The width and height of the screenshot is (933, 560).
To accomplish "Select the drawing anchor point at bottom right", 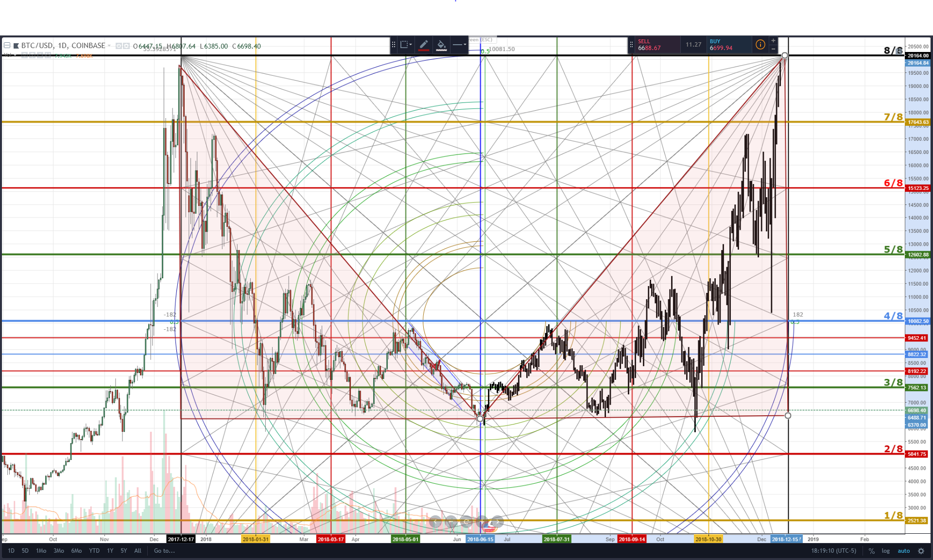I will [788, 415].
